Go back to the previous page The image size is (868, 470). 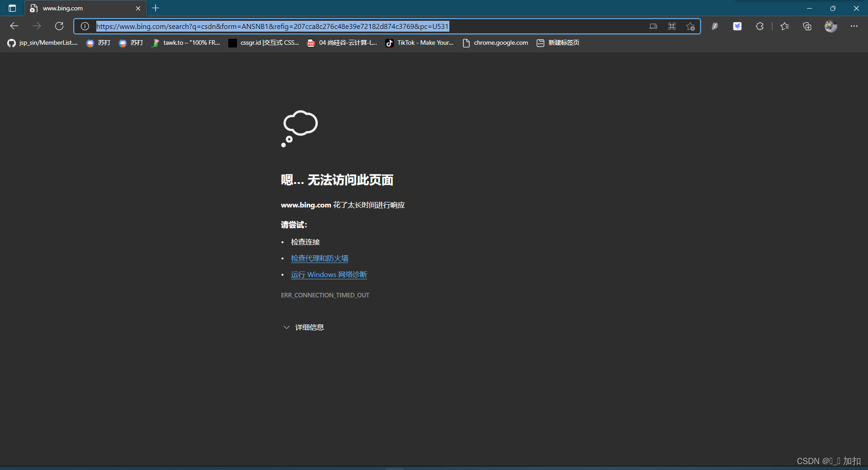[14, 26]
